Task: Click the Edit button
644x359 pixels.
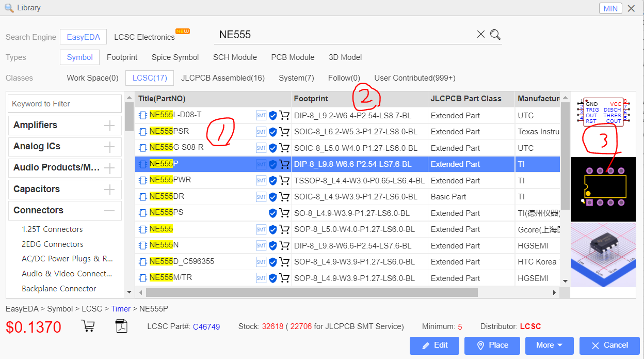Action: 434,345
